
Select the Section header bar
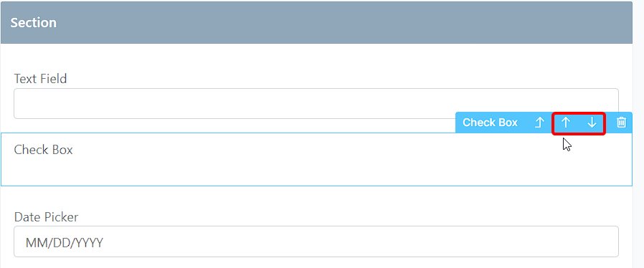pyautogui.click(x=316, y=23)
